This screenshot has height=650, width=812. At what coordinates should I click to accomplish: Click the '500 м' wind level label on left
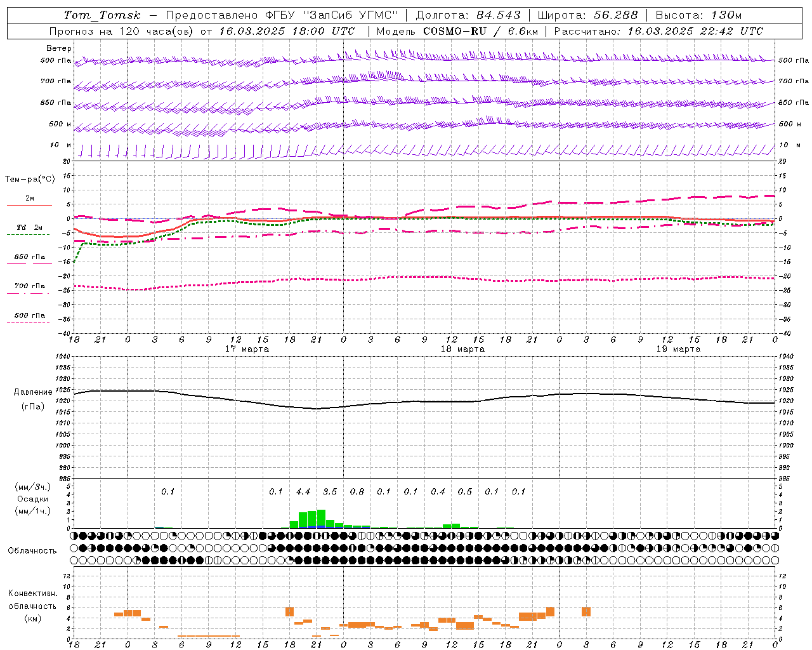pyautogui.click(x=60, y=124)
